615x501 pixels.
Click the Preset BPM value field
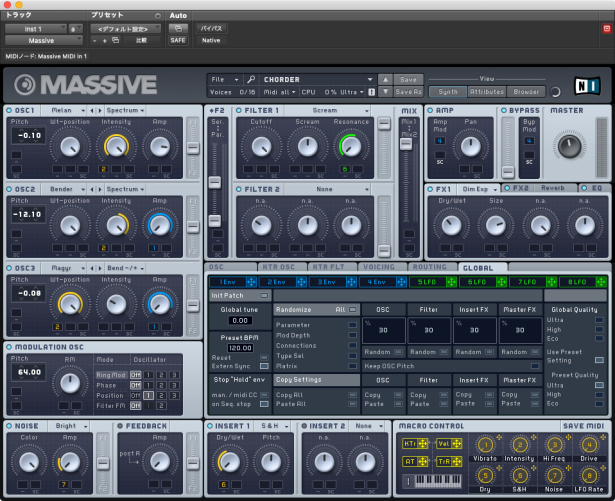[x=240, y=348]
